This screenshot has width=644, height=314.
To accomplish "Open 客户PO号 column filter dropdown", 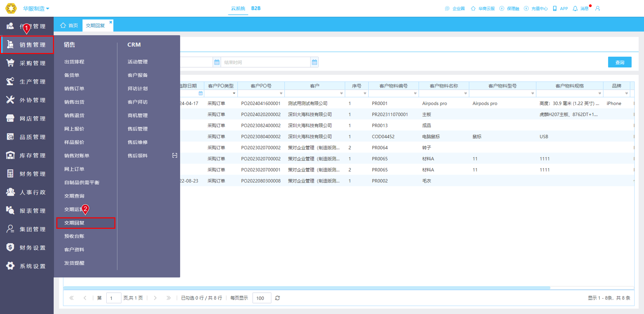I will tap(281, 93).
